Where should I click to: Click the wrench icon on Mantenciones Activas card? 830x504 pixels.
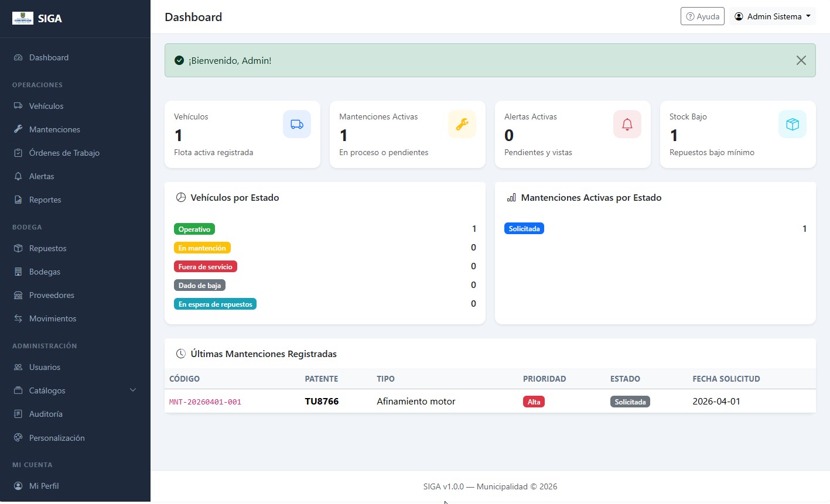point(462,124)
